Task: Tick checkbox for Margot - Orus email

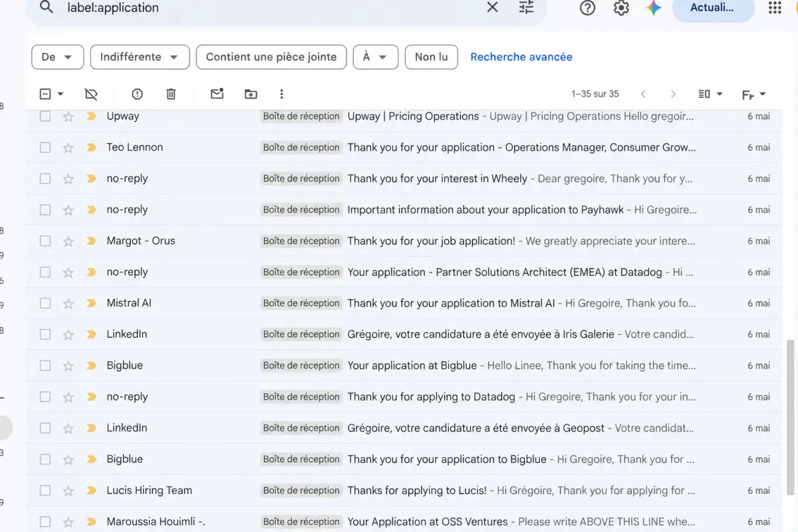Action: 45,241
